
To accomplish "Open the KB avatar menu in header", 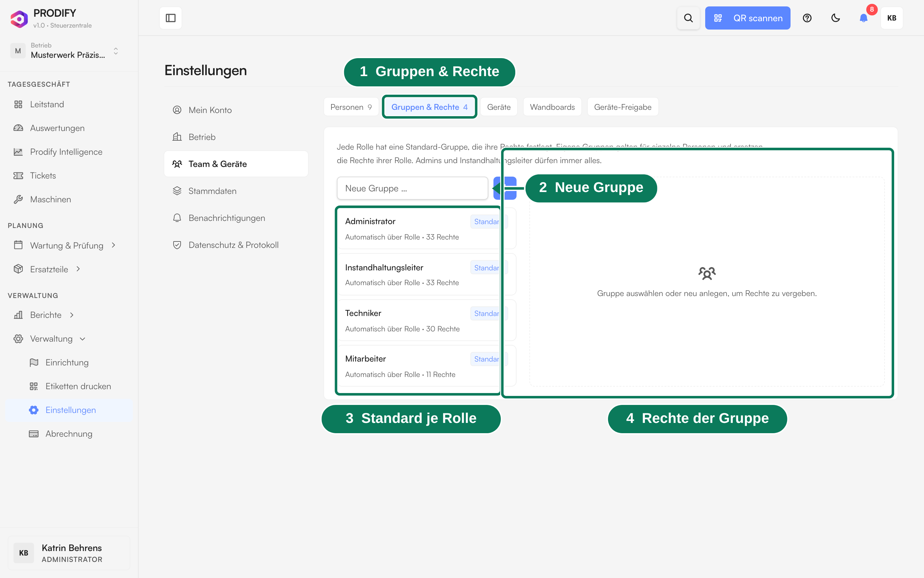I will click(x=892, y=18).
